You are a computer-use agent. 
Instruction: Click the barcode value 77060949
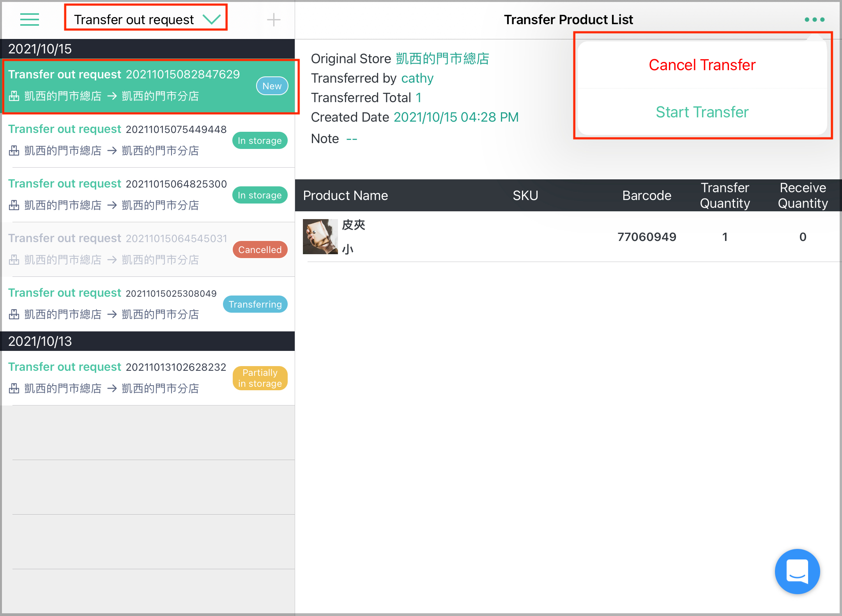click(647, 237)
